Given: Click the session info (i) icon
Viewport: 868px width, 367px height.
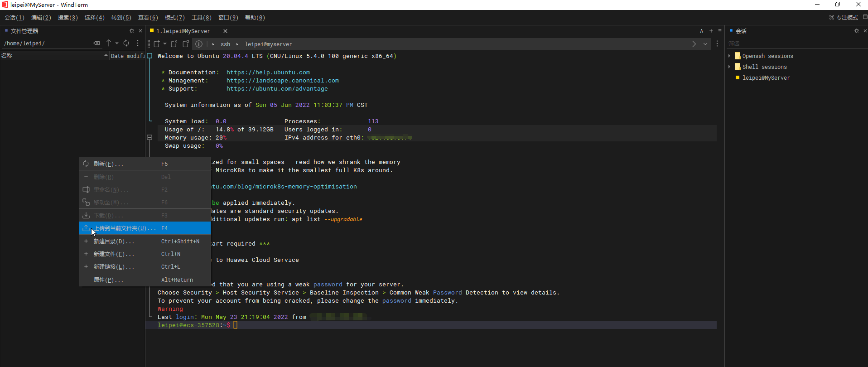Looking at the screenshot, I should pos(199,44).
